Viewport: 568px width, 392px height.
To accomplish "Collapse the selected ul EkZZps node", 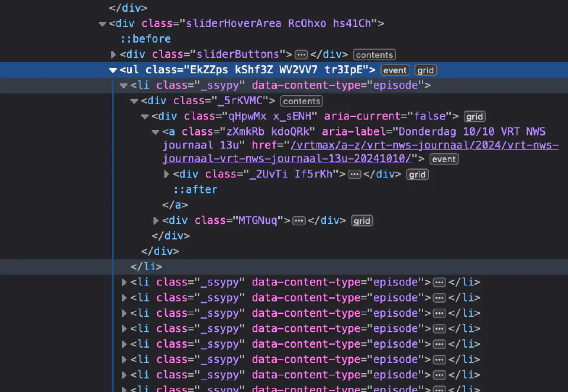I will click(113, 70).
